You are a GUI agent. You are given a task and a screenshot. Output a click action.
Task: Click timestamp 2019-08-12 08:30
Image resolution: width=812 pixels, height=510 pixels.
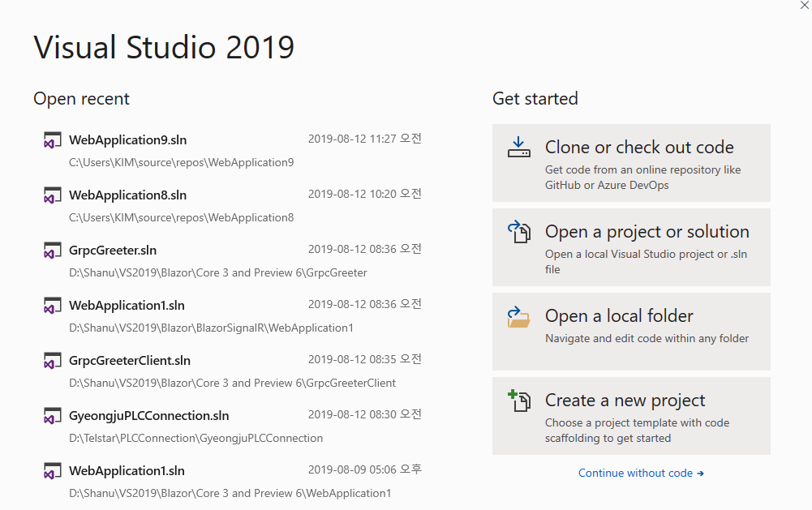pyautogui.click(x=365, y=414)
